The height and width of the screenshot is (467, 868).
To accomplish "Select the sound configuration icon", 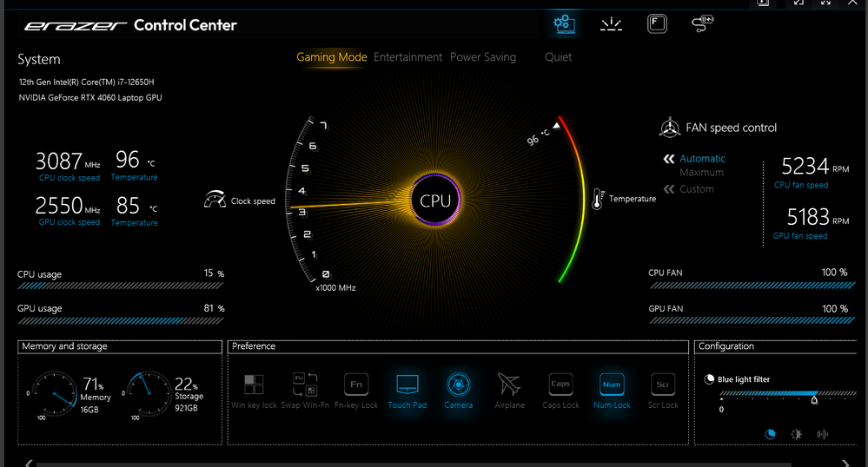I will click(x=823, y=434).
